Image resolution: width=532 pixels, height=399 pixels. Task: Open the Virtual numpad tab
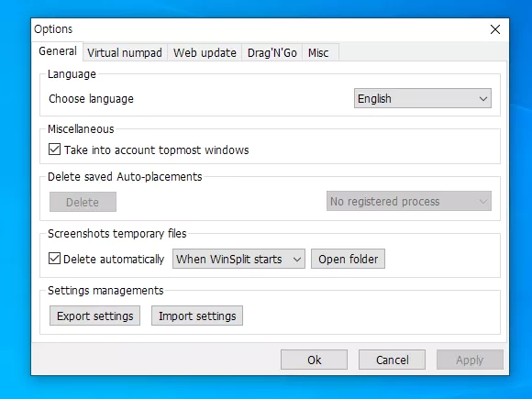(x=125, y=52)
